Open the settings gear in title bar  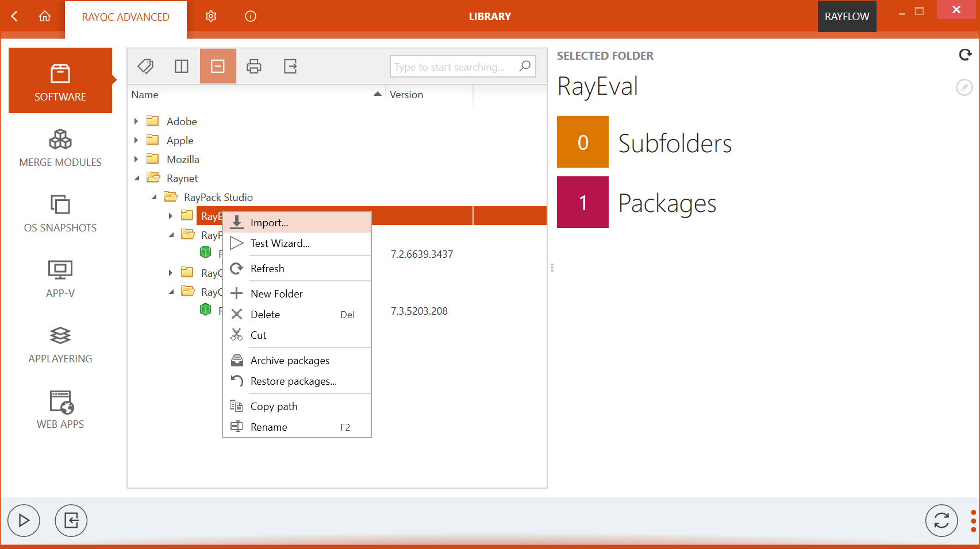coord(211,16)
